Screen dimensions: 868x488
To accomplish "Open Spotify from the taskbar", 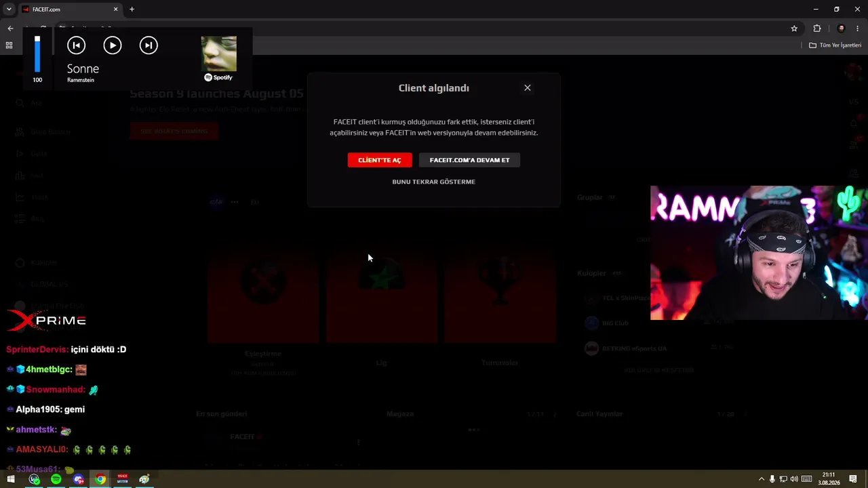I will pyautogui.click(x=56, y=479).
